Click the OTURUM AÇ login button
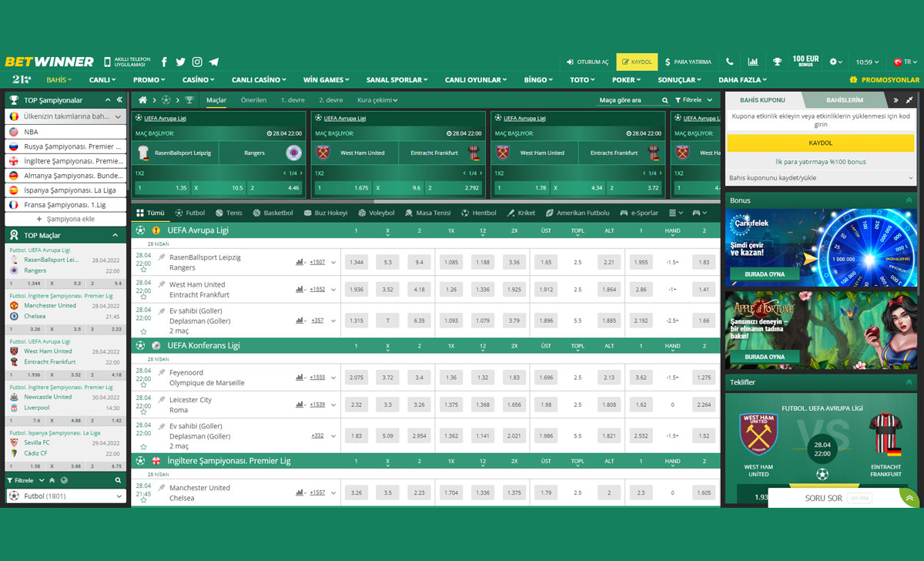The height and width of the screenshot is (561, 924). [588, 62]
